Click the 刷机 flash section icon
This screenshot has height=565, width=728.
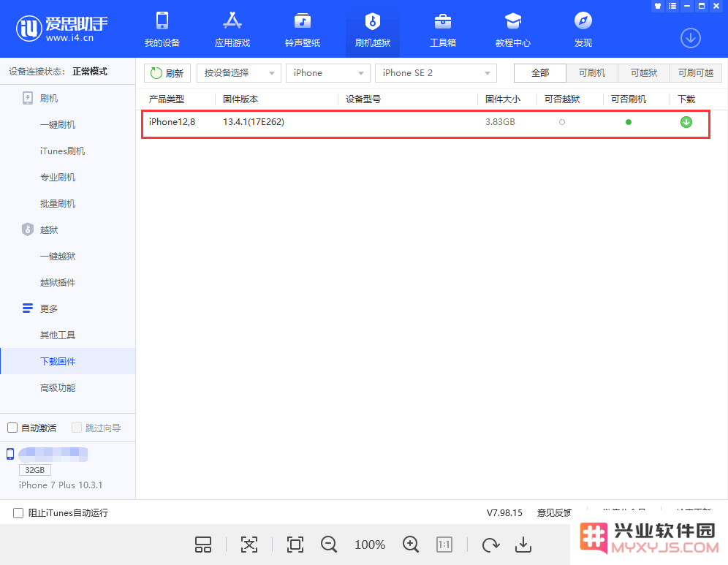click(28, 98)
